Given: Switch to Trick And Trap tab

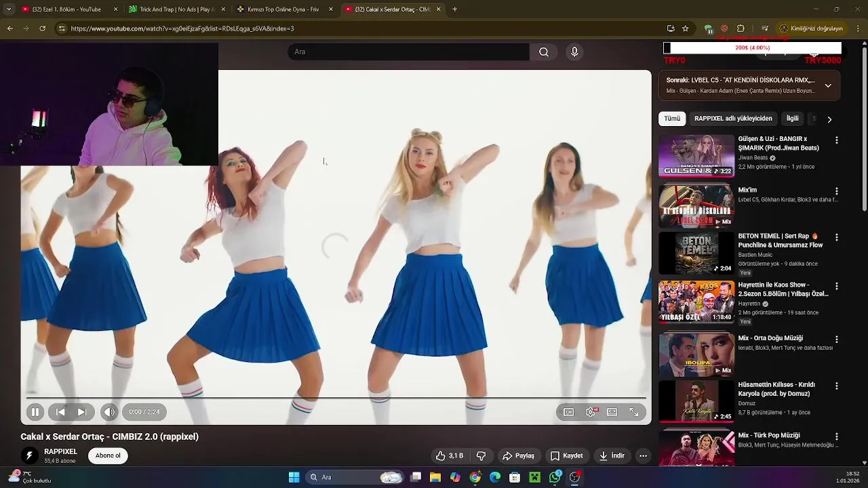Looking at the screenshot, I should (x=176, y=9).
